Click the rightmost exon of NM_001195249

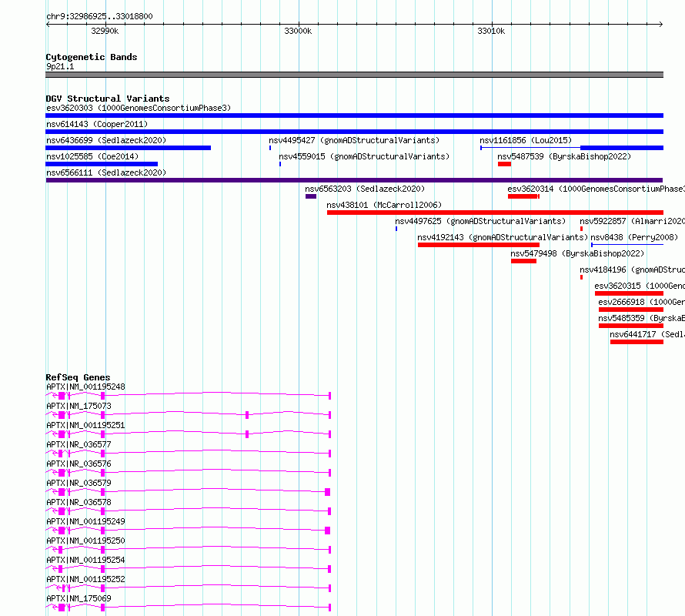tap(328, 531)
